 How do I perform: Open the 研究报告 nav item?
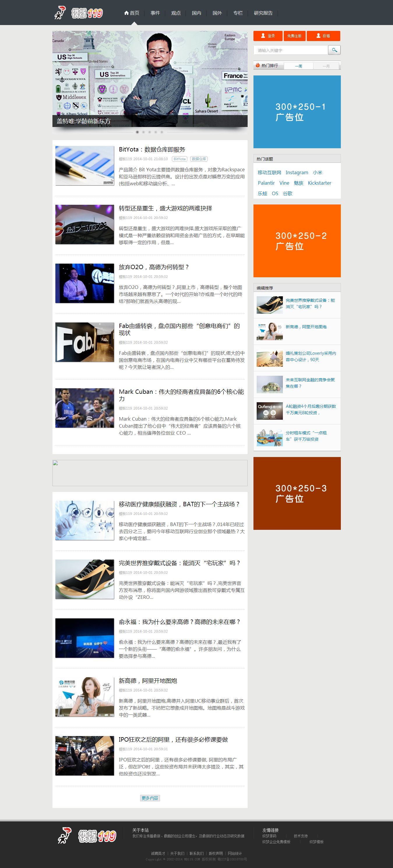click(263, 13)
